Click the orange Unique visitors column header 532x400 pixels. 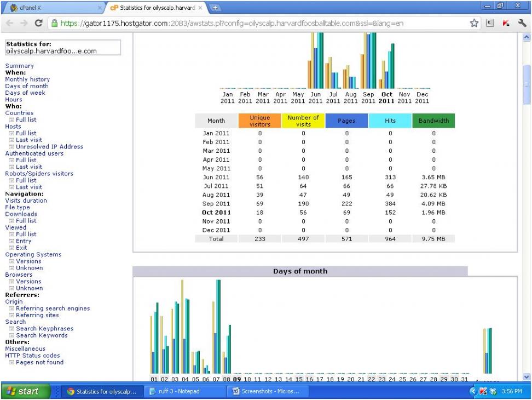tap(260, 121)
